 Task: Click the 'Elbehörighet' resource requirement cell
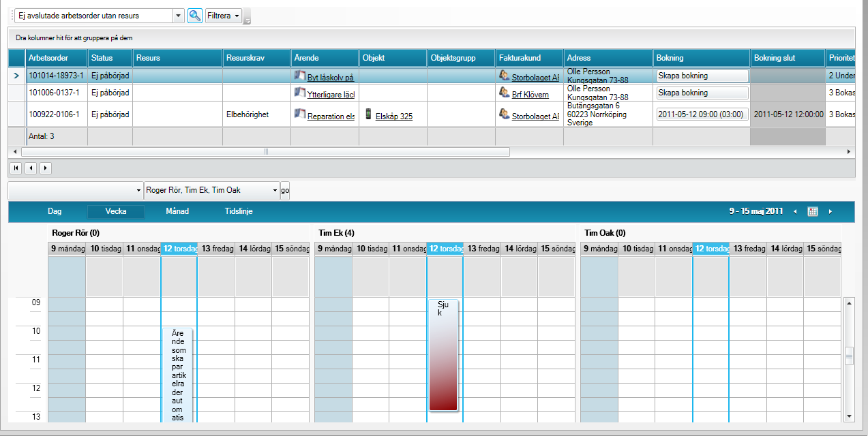click(256, 114)
